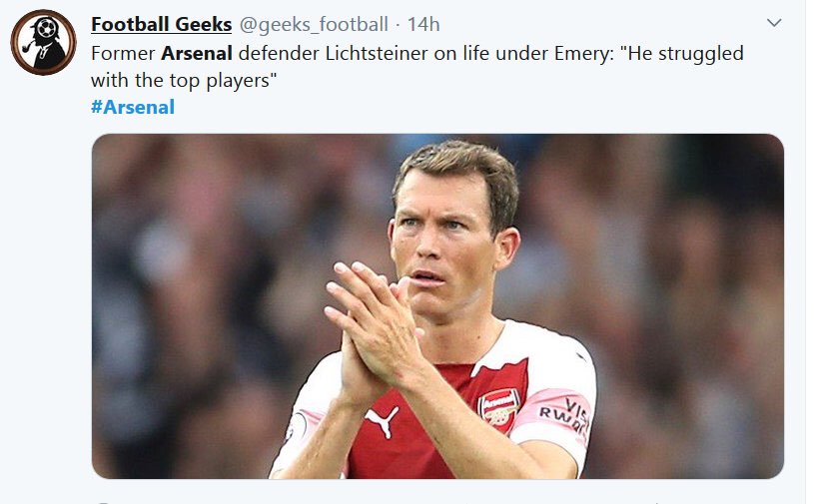Click the Football Geeks profile avatar

point(43,44)
